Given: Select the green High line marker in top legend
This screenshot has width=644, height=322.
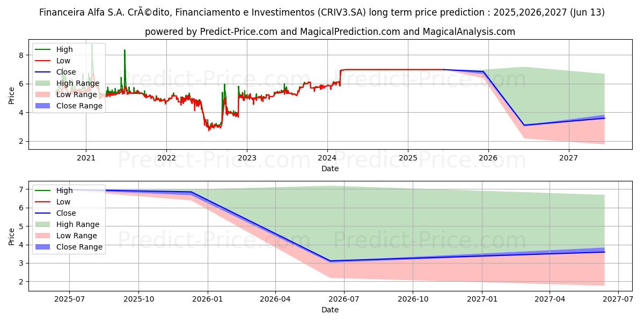Looking at the screenshot, I should tap(43, 49).
